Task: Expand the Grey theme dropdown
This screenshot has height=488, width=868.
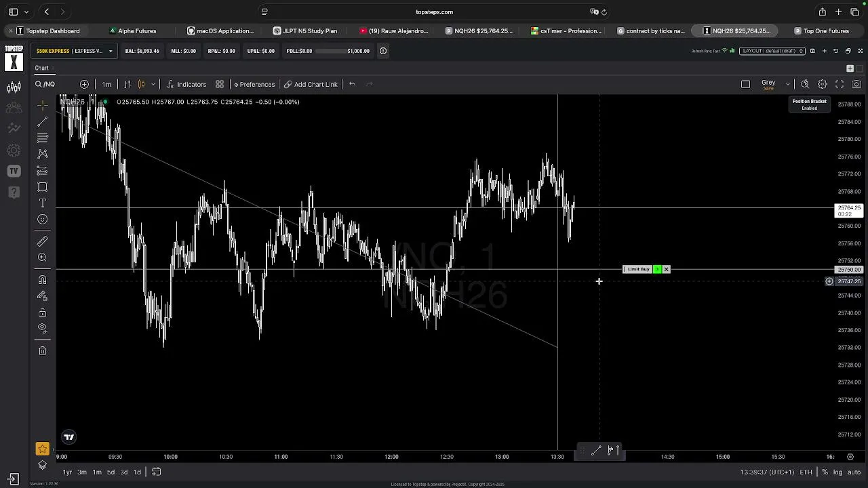Action: pyautogui.click(x=787, y=84)
